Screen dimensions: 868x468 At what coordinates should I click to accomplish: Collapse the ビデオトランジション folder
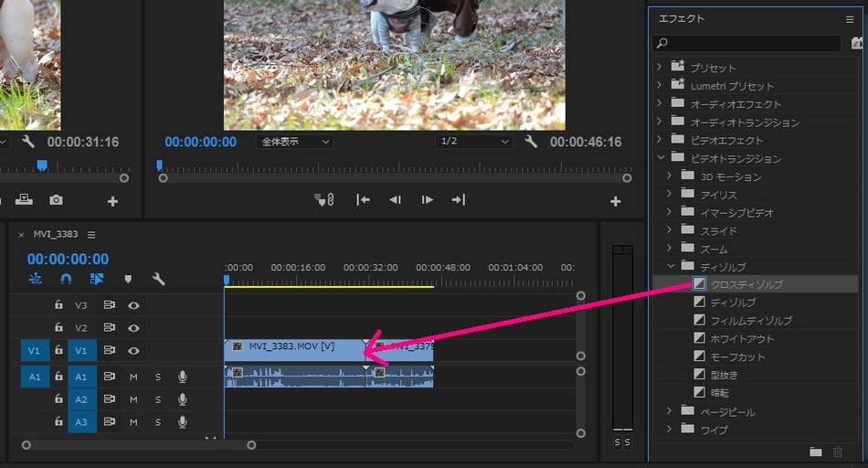point(660,157)
